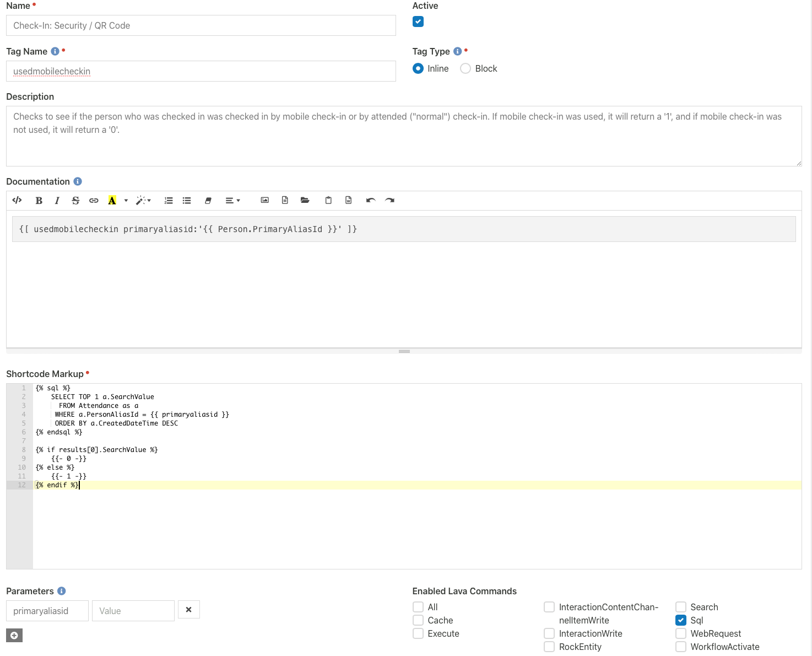Paste from Word document icon
812x656 pixels.
(349, 200)
